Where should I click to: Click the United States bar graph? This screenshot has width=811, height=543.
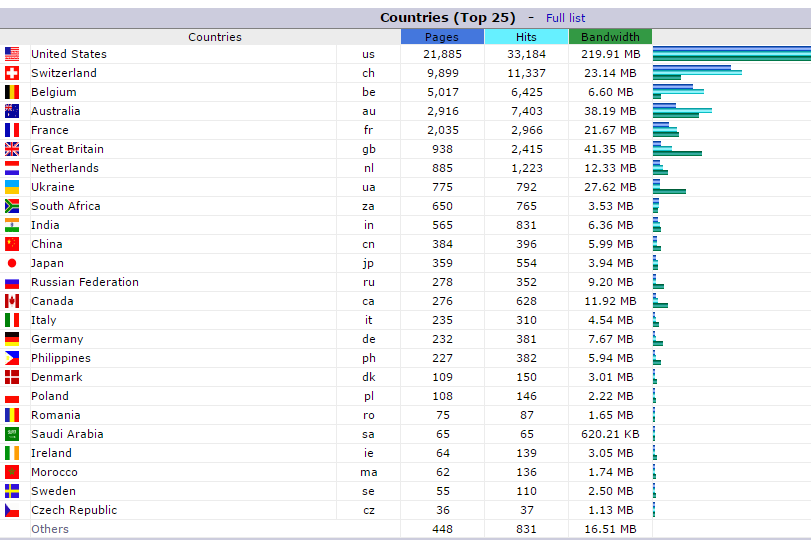pyautogui.click(x=732, y=54)
